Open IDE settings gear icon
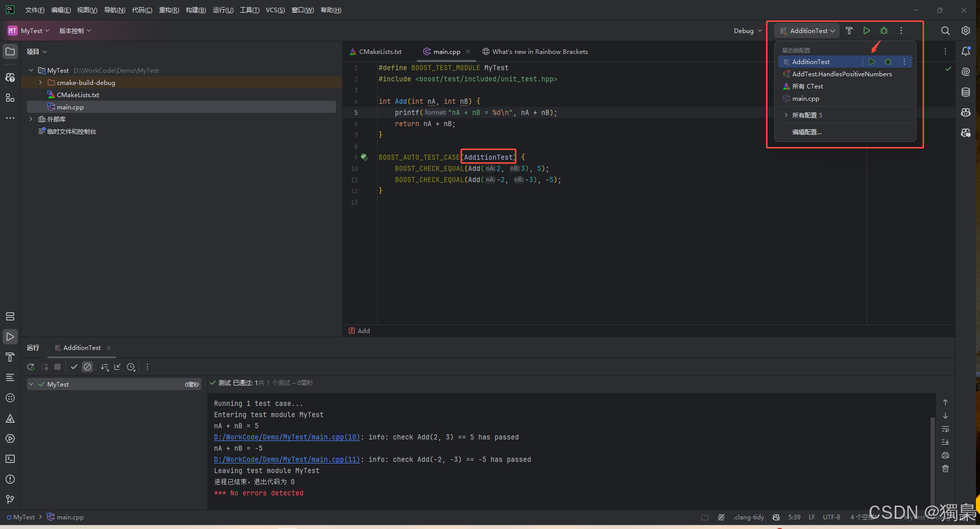 966,31
